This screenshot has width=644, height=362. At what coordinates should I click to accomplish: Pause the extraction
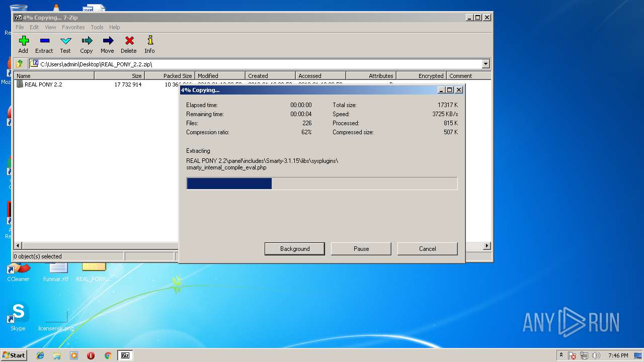(x=361, y=249)
